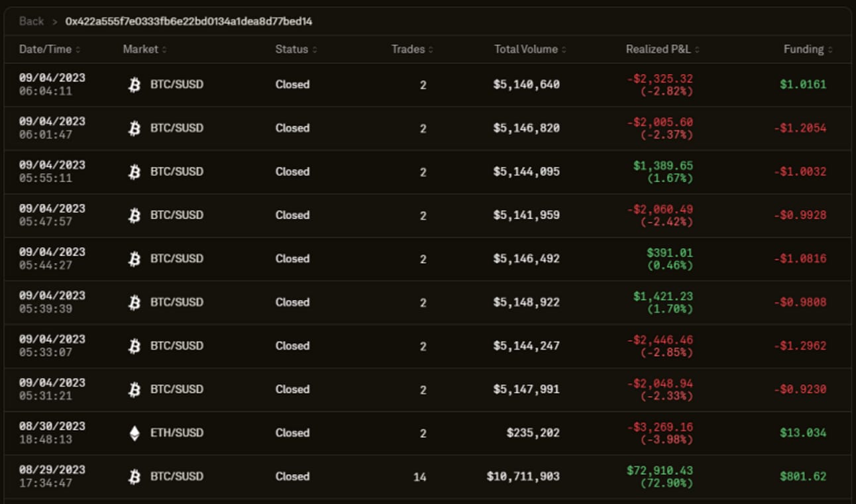Click Bitcoin icon in 06:01:47 row

[x=134, y=128]
